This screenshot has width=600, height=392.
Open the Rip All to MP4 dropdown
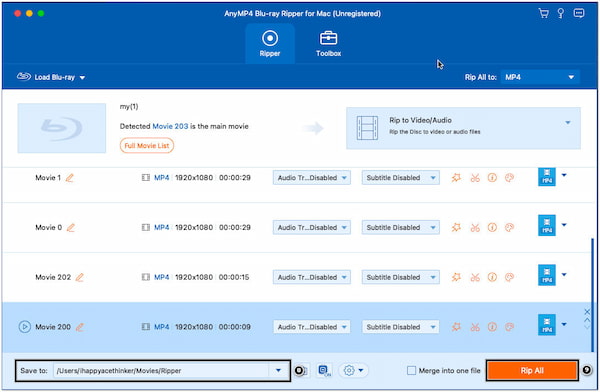coord(540,77)
